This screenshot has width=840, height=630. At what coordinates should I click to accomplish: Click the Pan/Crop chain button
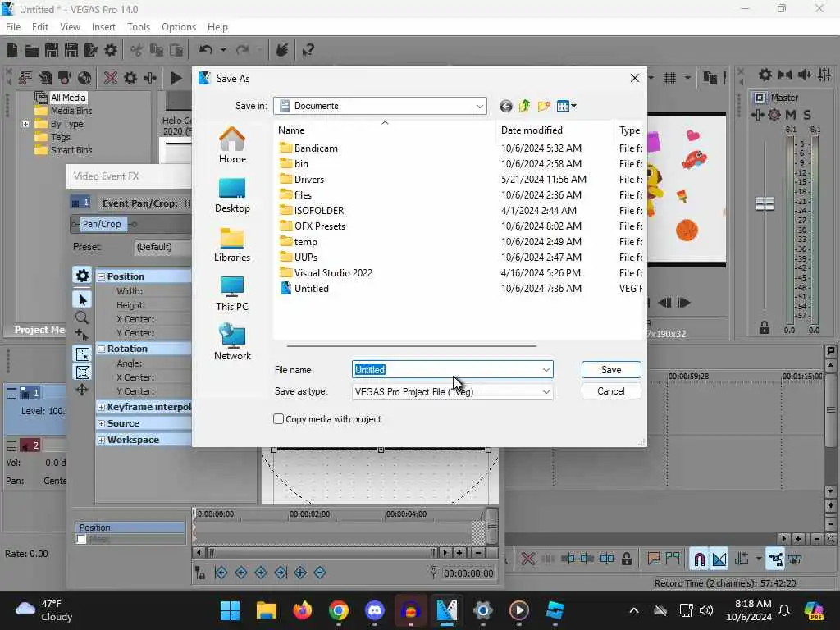pos(102,224)
